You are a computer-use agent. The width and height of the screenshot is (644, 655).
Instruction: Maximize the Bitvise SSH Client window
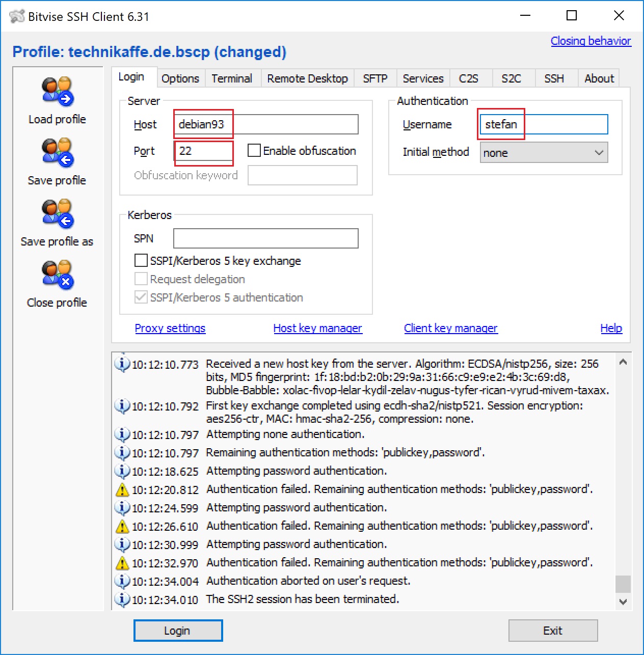click(572, 16)
